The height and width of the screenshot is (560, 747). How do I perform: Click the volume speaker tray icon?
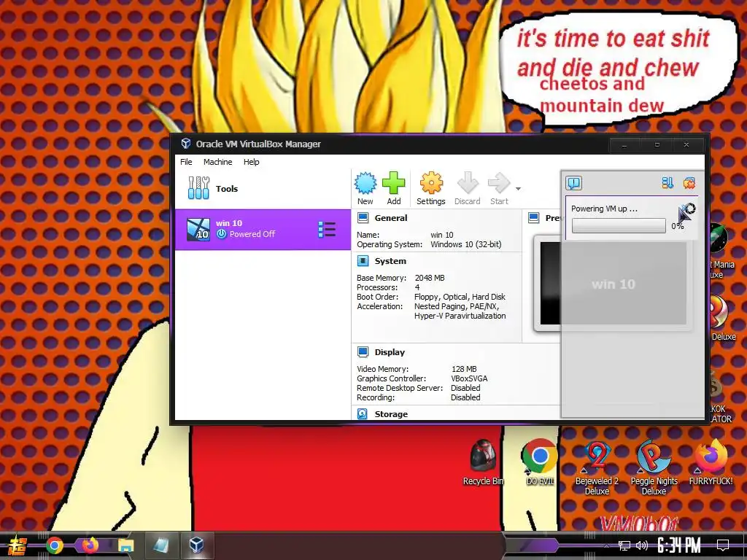click(x=642, y=545)
